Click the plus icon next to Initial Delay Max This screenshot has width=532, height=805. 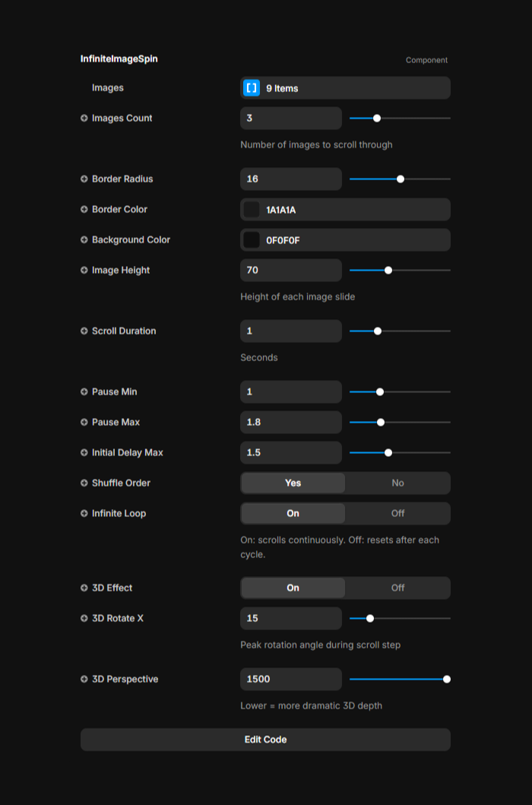[84, 453]
